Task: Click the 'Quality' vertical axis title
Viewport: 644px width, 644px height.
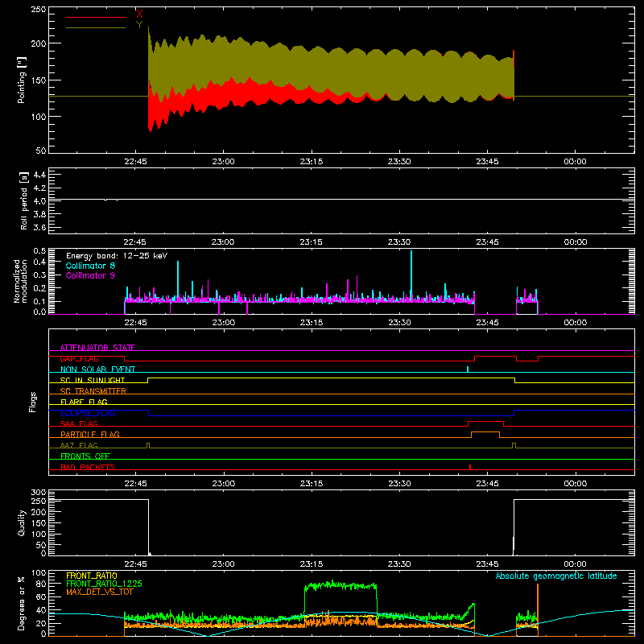Action: point(22,522)
